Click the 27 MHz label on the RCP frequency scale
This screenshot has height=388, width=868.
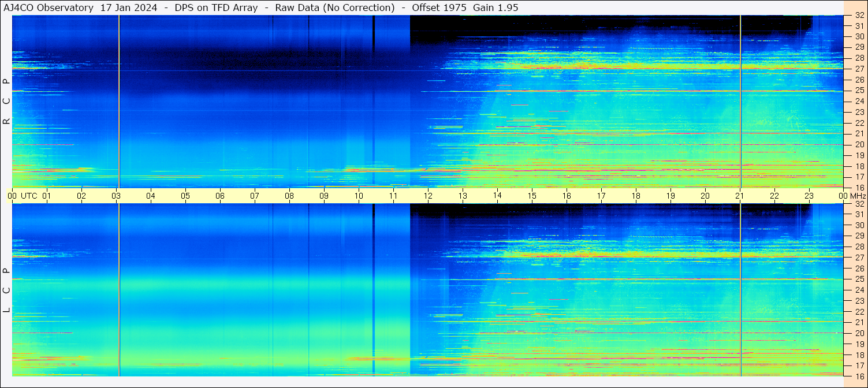[x=859, y=69]
